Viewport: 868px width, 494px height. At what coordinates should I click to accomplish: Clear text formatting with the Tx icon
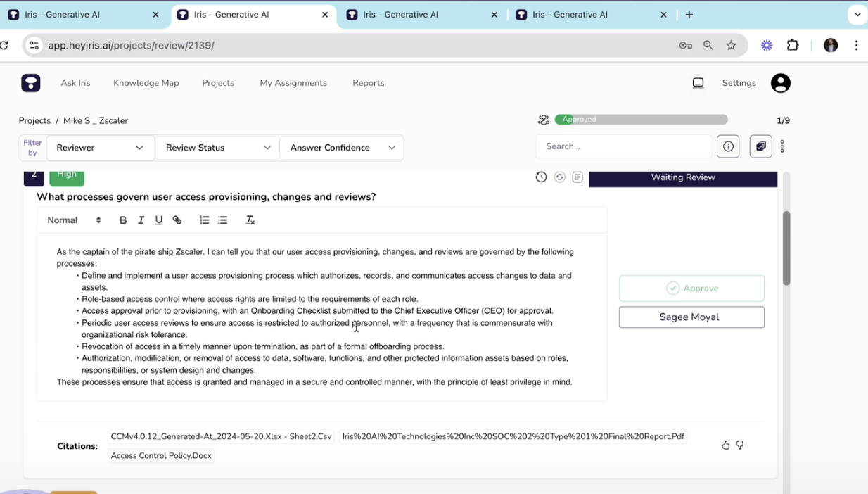[x=250, y=220]
